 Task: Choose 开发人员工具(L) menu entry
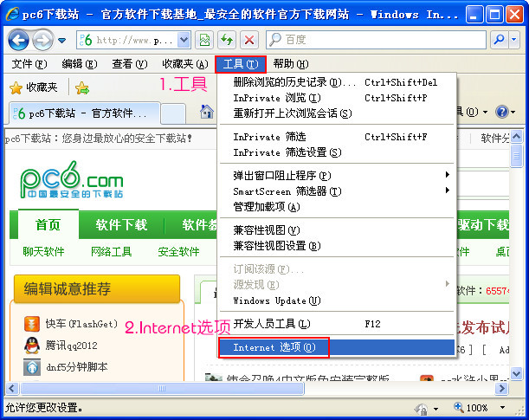337,324
